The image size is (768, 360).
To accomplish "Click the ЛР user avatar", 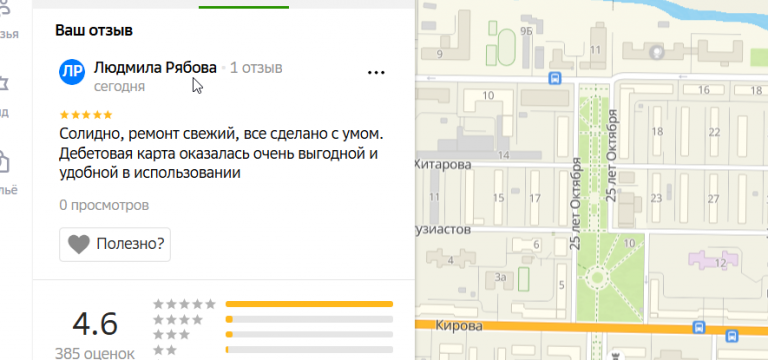I will coord(72,72).
